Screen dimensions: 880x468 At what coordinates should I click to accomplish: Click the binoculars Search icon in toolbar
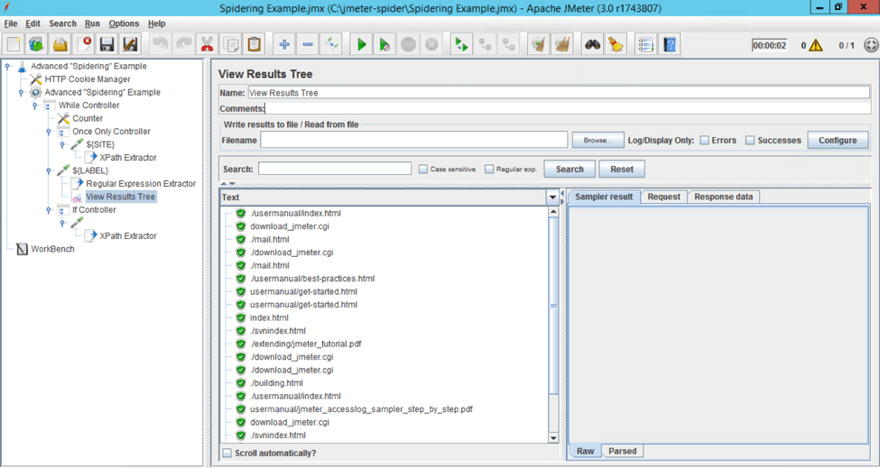point(591,44)
